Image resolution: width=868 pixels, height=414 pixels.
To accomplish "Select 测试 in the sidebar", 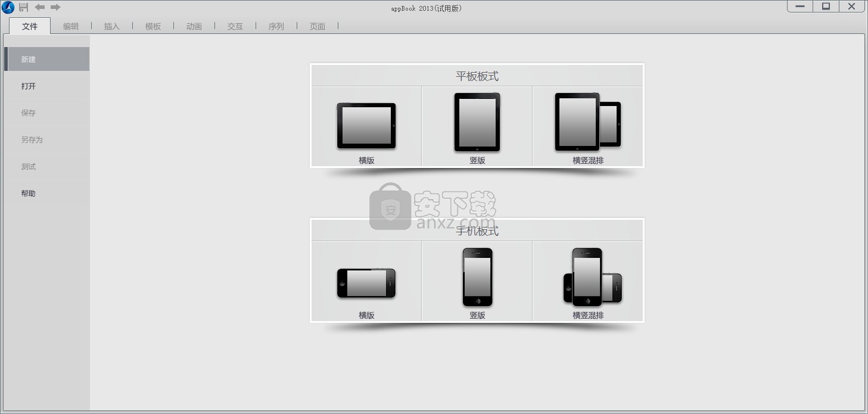I will [x=46, y=167].
